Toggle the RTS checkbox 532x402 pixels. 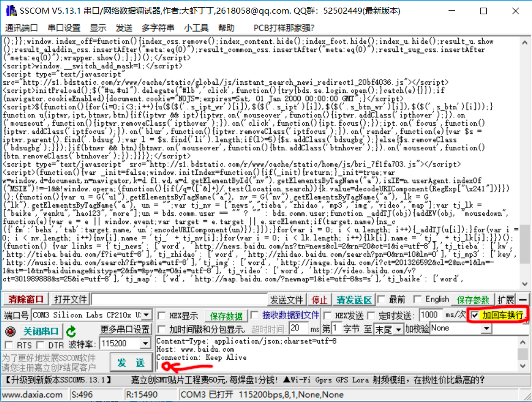[9, 345]
